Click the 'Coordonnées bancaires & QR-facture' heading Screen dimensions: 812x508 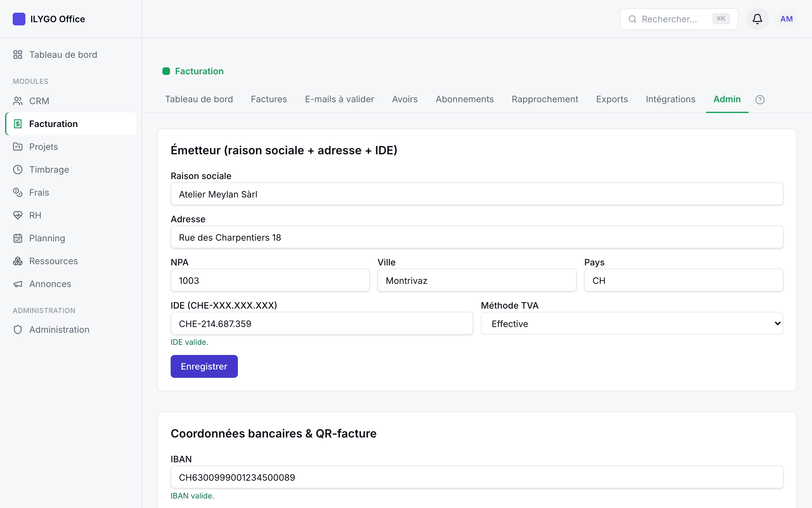pos(273,433)
